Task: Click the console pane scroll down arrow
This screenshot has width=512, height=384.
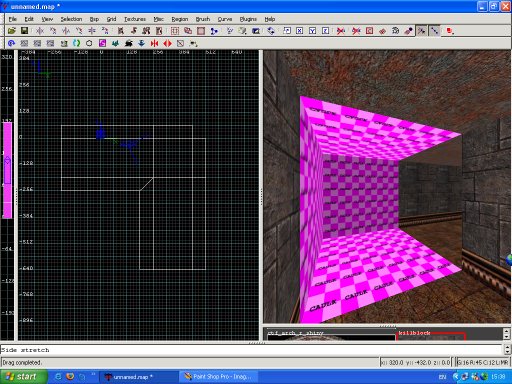Action: click(507, 352)
